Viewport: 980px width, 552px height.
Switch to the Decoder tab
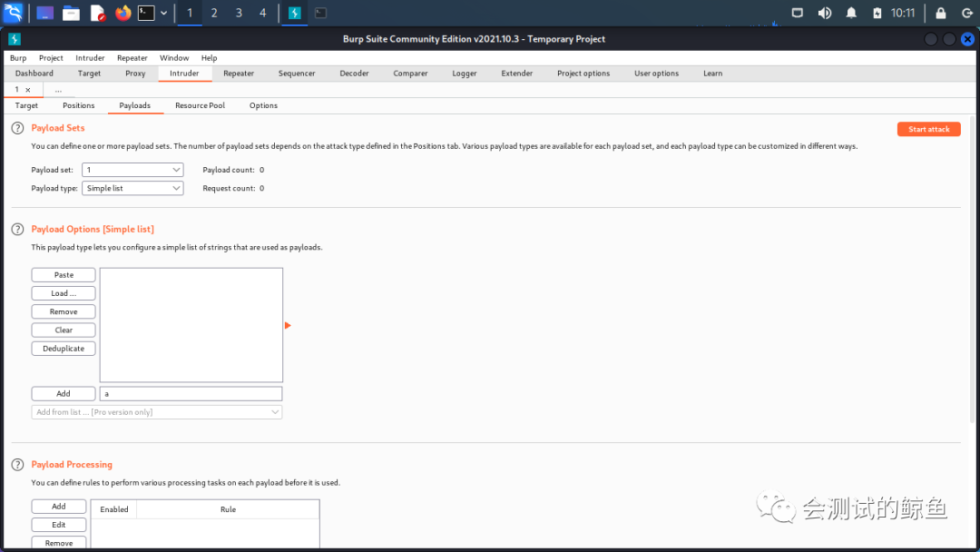tap(355, 74)
